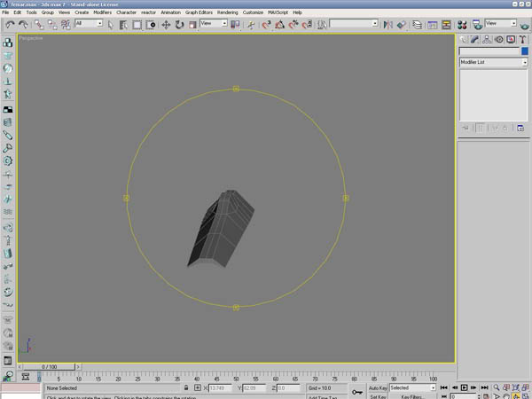The width and height of the screenshot is (532, 399).
Task: Click the Key Mode key icon
Action: (356, 391)
